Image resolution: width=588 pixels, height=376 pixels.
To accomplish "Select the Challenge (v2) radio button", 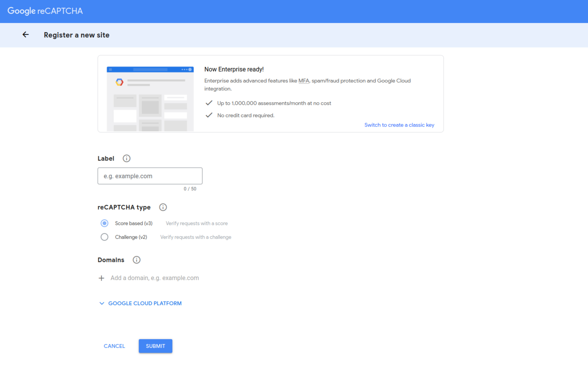I will coord(104,237).
